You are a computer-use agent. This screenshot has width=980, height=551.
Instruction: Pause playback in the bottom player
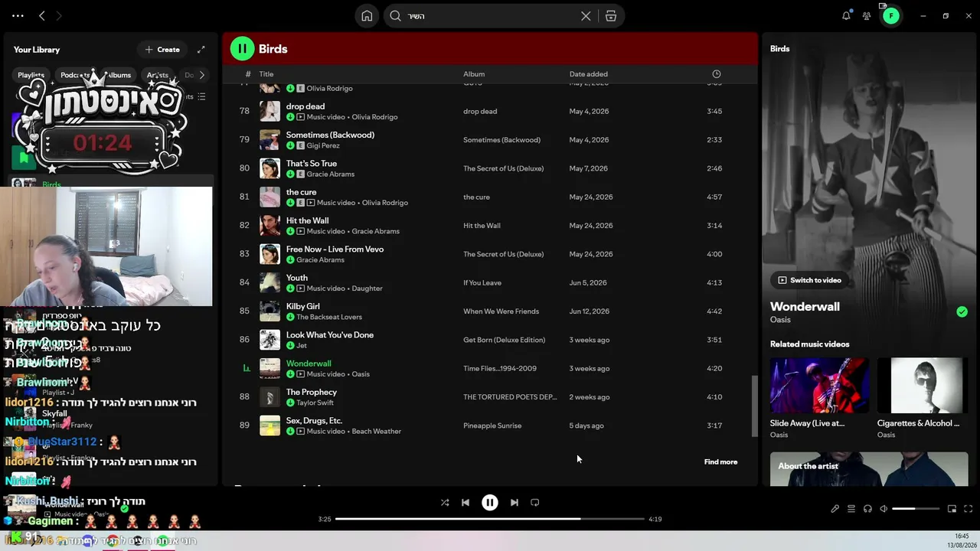coord(490,503)
